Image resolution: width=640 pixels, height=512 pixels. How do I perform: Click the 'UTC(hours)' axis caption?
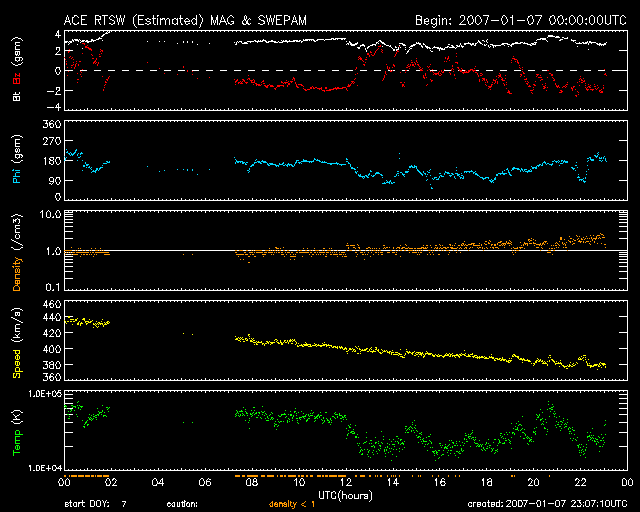point(345,496)
